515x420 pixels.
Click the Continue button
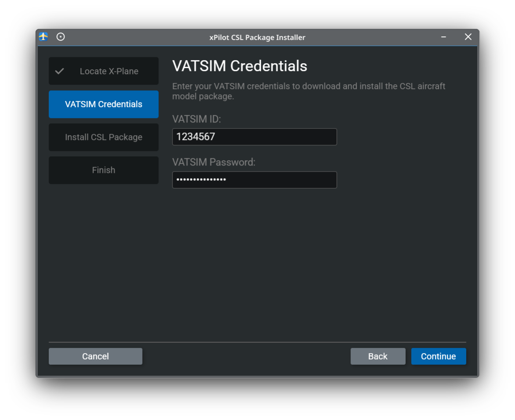pos(439,356)
